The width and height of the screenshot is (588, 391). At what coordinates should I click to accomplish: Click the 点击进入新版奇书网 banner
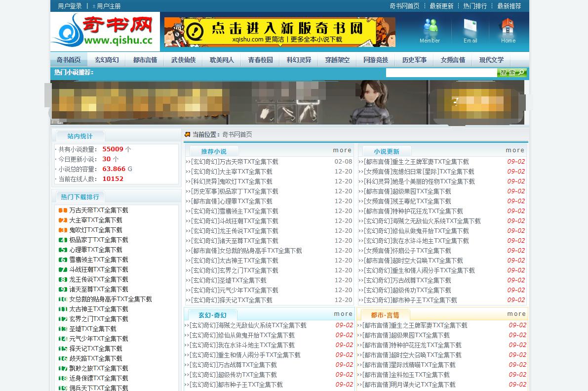pos(279,31)
